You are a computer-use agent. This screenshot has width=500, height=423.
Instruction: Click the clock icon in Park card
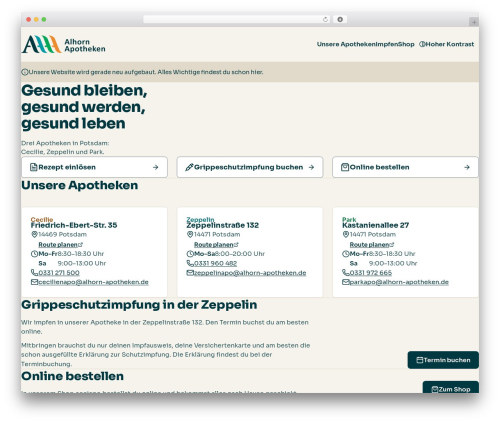(x=346, y=254)
